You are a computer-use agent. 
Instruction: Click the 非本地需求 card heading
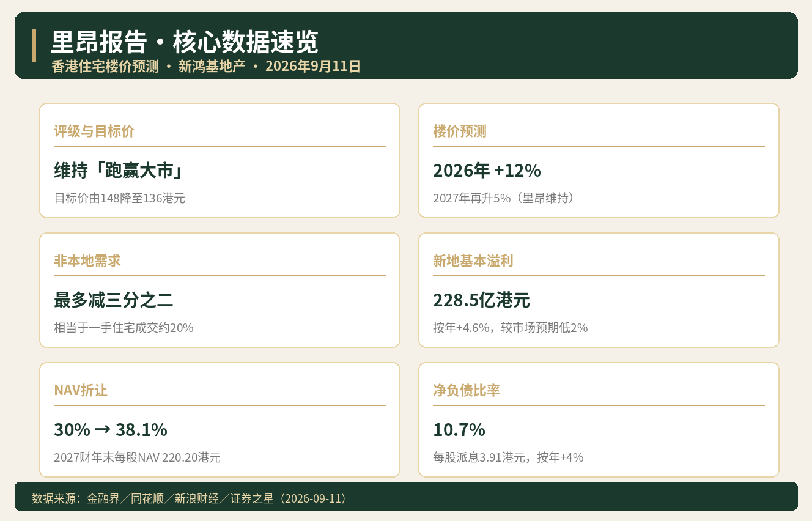click(x=87, y=260)
